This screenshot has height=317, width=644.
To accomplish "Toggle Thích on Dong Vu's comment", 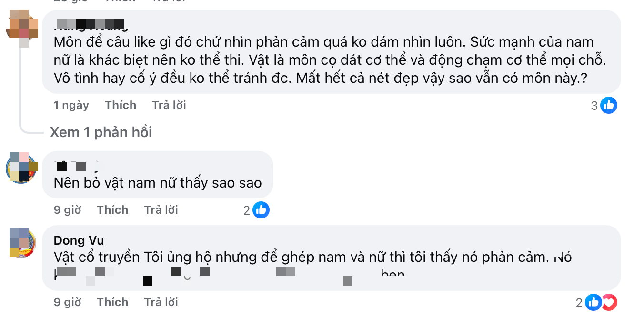I will coord(112,302).
